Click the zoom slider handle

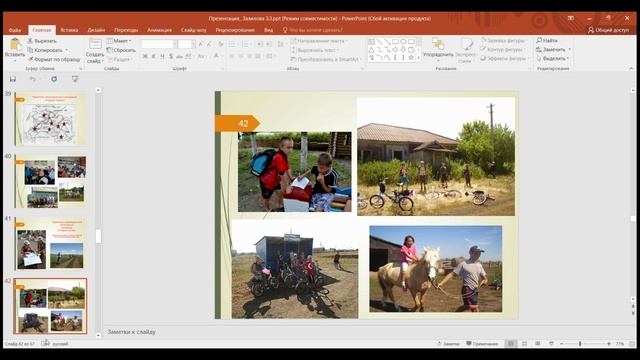(x=580, y=344)
